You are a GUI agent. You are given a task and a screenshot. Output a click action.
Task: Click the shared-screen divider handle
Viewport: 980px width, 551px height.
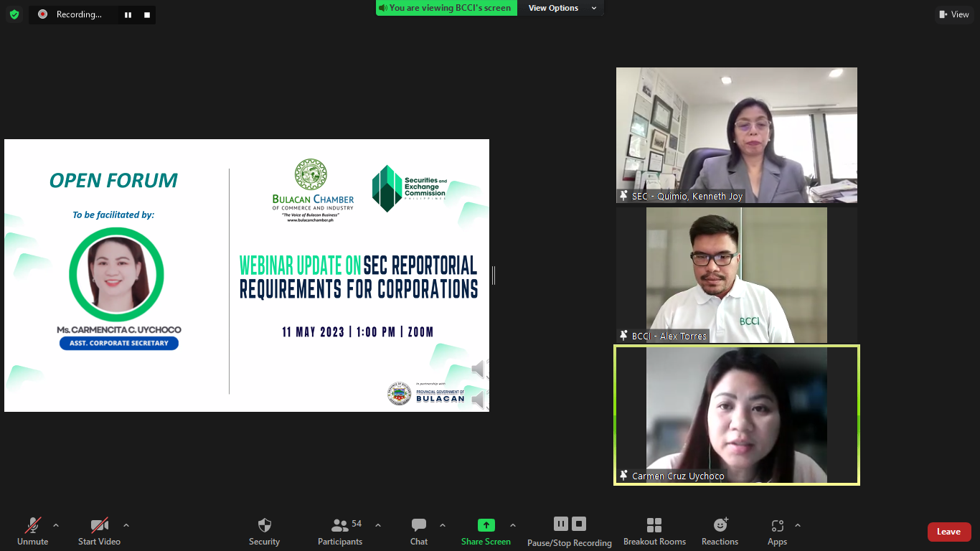click(x=494, y=275)
